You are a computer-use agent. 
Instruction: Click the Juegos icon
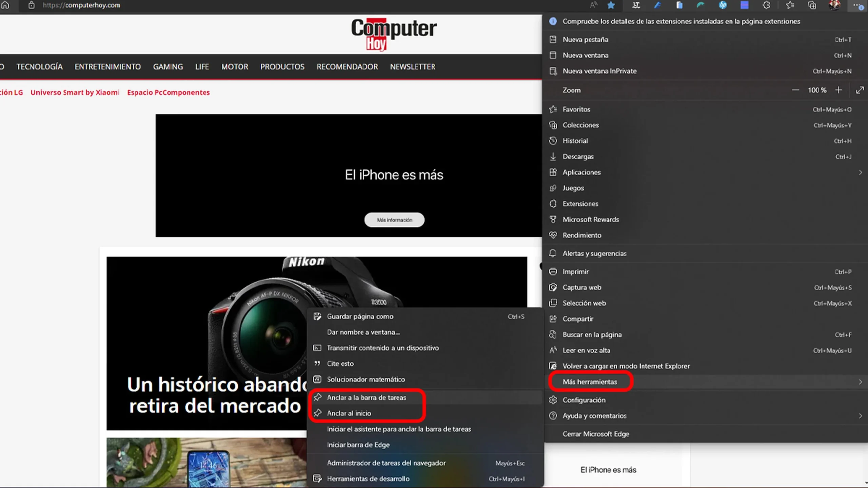point(553,188)
